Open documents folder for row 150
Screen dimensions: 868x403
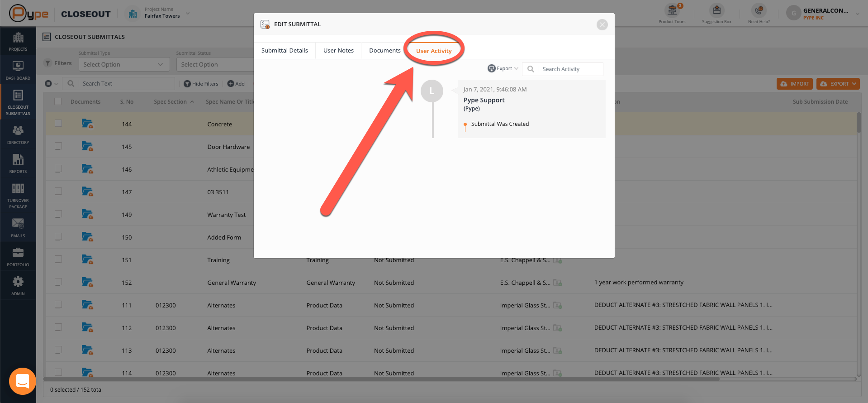(87, 237)
